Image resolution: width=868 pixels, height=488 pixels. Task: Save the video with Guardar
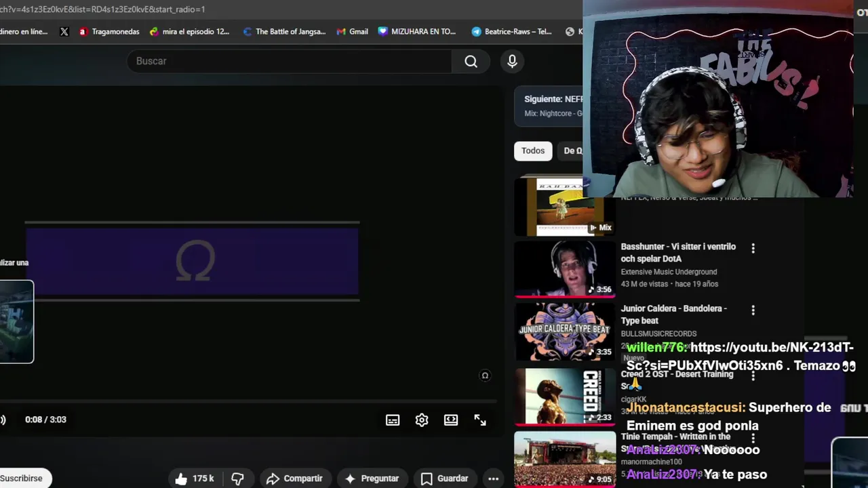[x=444, y=479]
